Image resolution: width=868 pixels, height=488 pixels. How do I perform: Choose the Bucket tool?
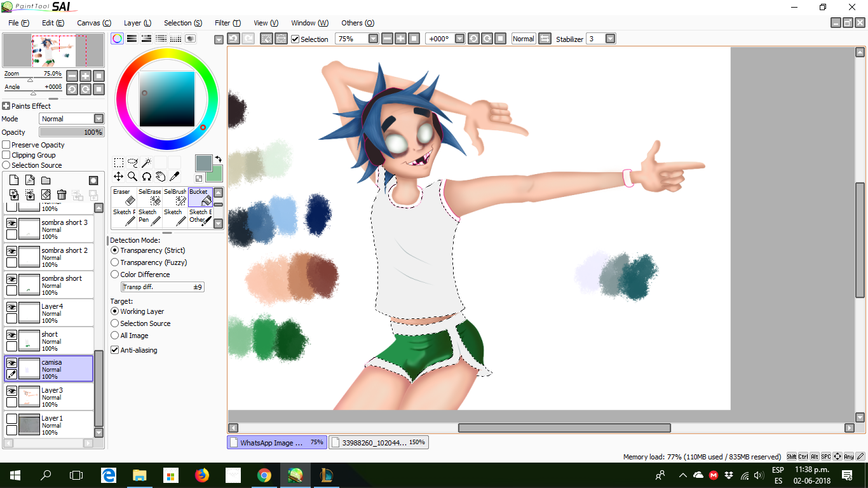click(x=200, y=197)
